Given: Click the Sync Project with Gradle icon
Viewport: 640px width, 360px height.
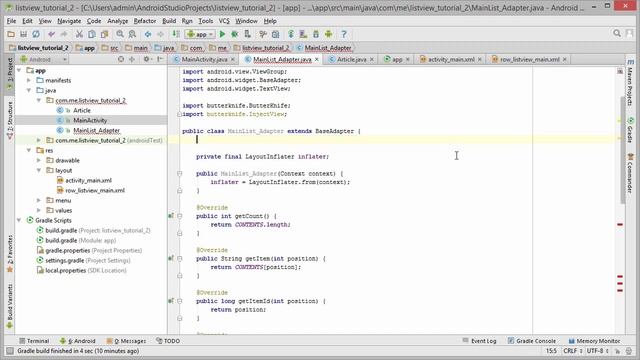Looking at the screenshot, I should pyautogui.click(x=291, y=34).
